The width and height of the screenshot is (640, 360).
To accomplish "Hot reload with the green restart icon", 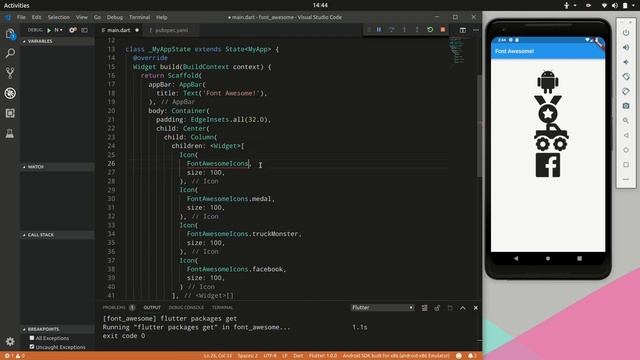I will click(x=430, y=30).
